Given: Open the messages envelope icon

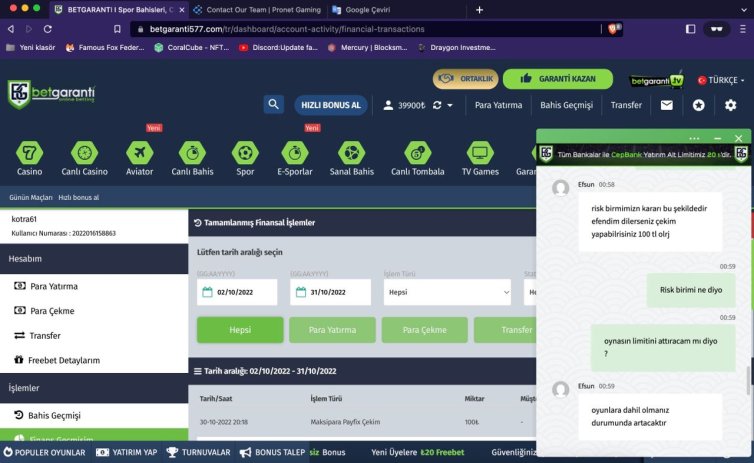Looking at the screenshot, I should tap(666, 105).
